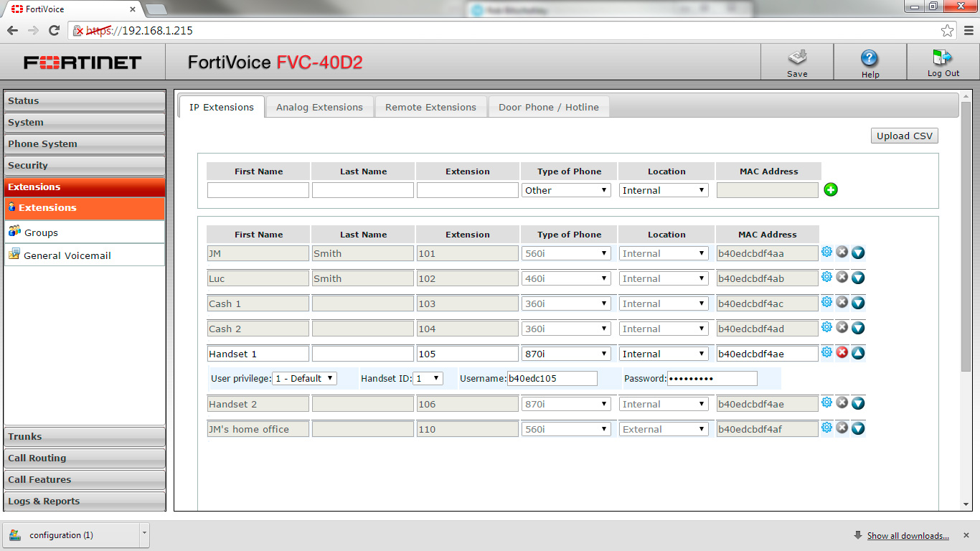
Task: Delete Cash 1 extension 103
Action: coord(842,303)
